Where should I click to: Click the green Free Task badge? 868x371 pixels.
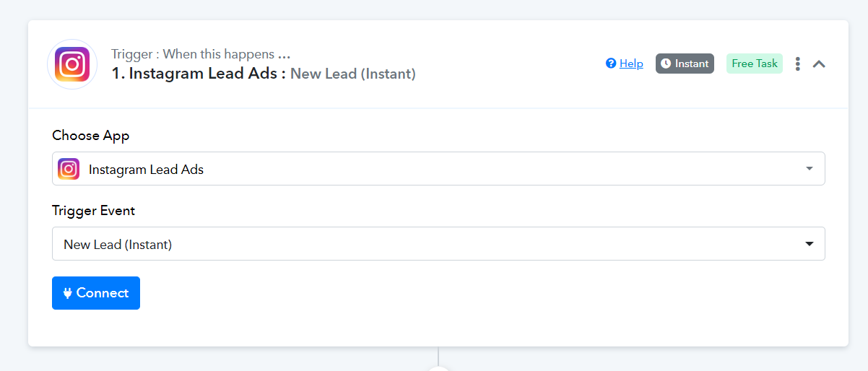tap(754, 64)
